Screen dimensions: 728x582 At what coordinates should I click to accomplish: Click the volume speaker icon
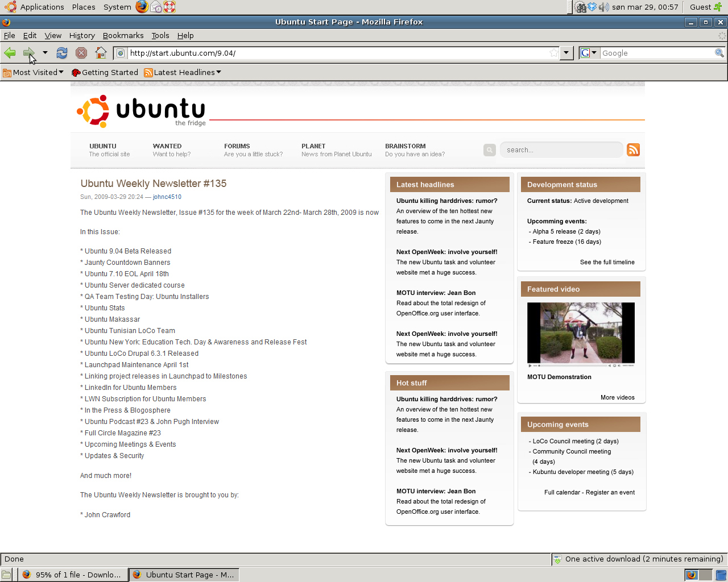tap(603, 7)
